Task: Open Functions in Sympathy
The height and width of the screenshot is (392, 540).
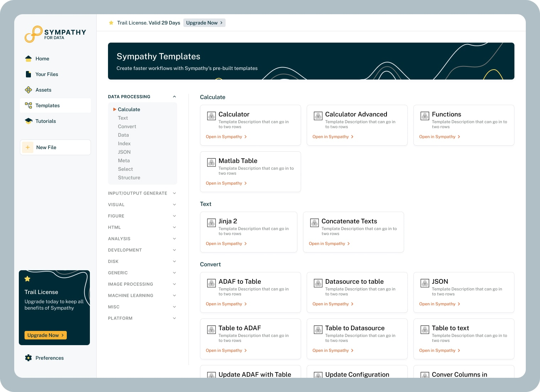Action: point(440,137)
